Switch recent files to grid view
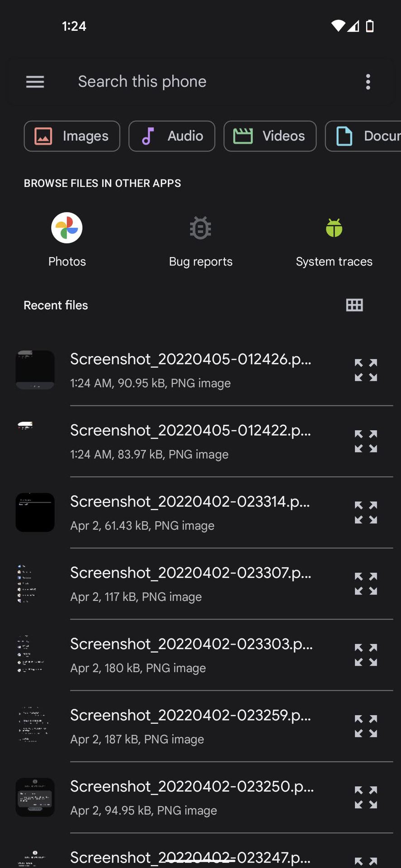Viewport: 401px width, 868px height. (354, 305)
